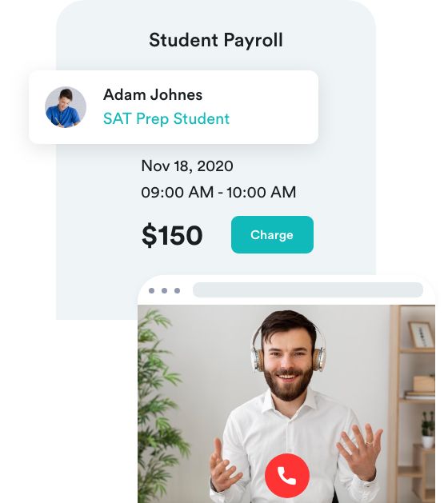Click the $150 amount text

[x=172, y=236]
